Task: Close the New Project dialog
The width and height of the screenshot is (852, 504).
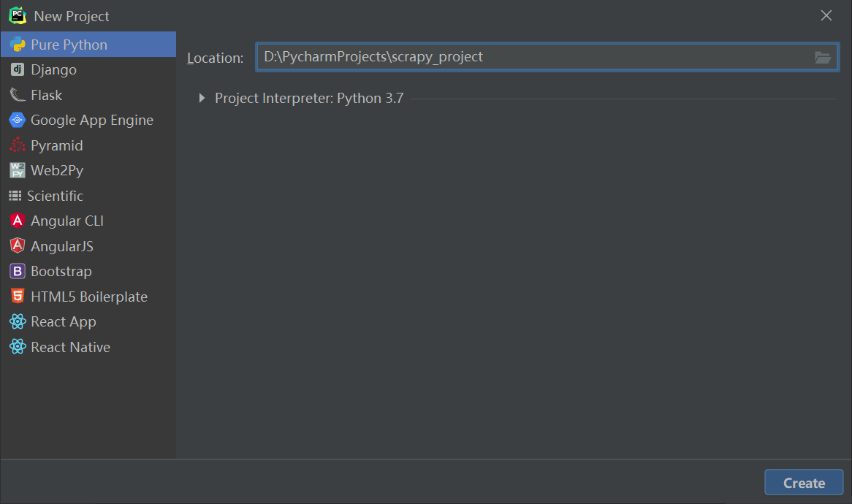Action: pos(826,15)
